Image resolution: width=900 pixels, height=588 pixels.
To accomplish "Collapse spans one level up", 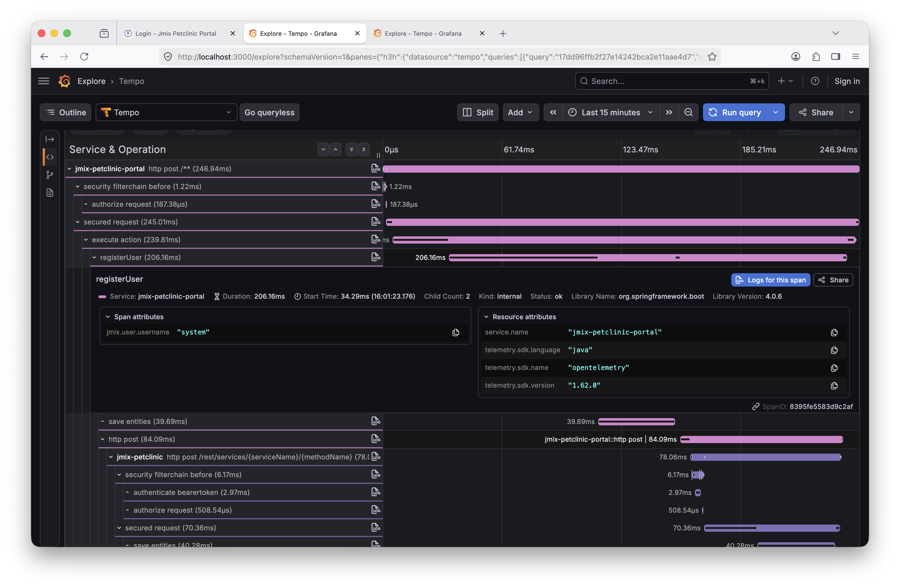I will point(335,149).
